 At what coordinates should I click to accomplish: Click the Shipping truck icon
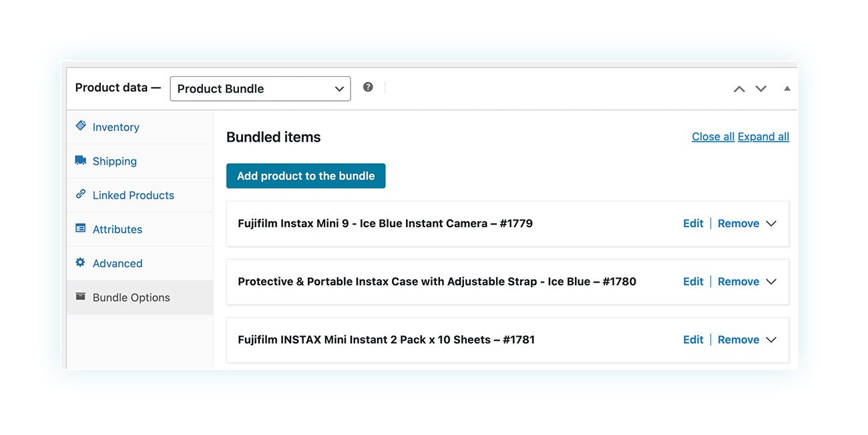81,160
